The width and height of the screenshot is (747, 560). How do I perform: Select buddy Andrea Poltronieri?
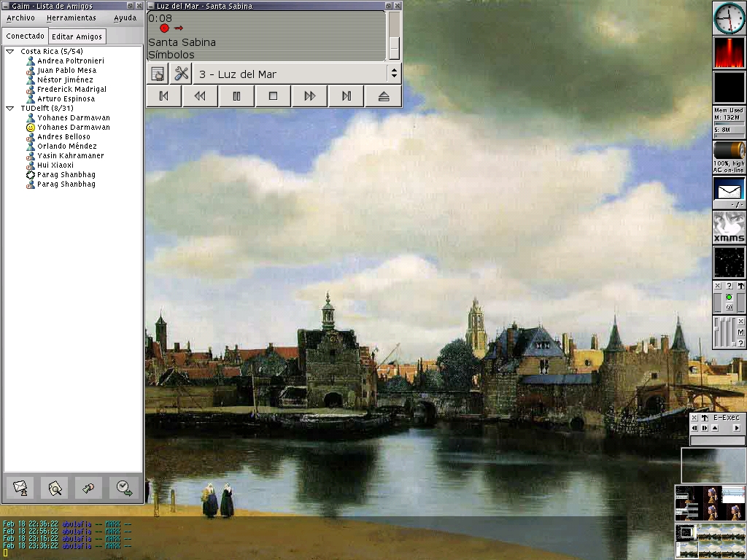71,61
